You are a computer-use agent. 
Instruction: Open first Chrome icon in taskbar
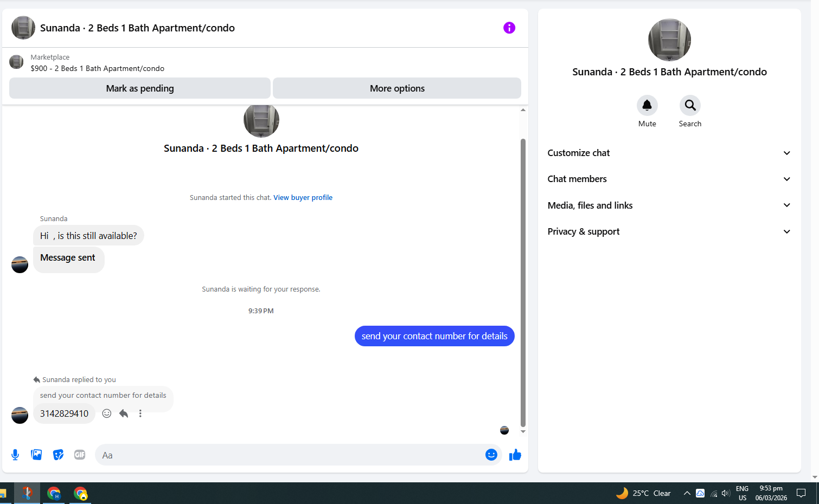pos(54,493)
